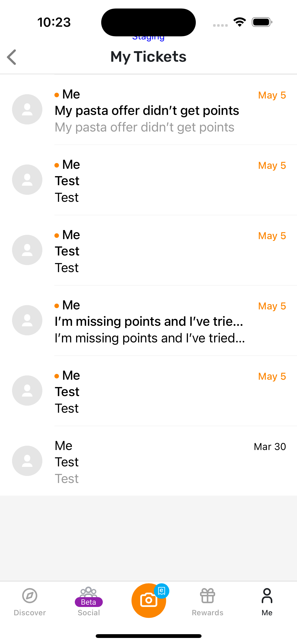Tap the My Tickets header title

[x=148, y=57]
